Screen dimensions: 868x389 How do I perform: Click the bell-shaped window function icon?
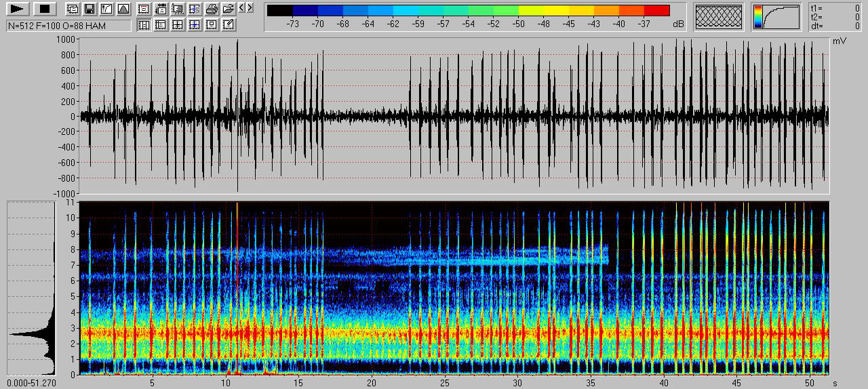pyautogui.click(x=123, y=9)
